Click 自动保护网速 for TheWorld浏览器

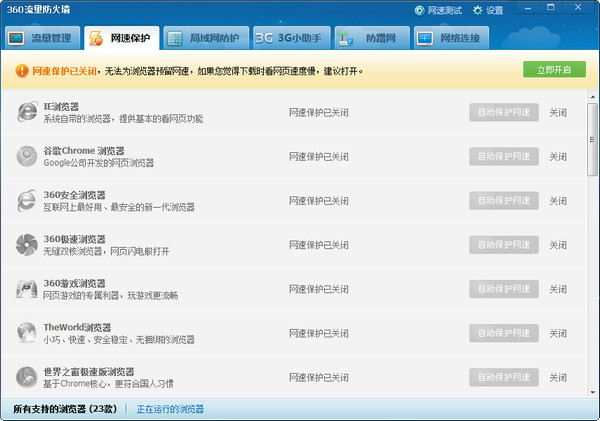[x=504, y=333]
